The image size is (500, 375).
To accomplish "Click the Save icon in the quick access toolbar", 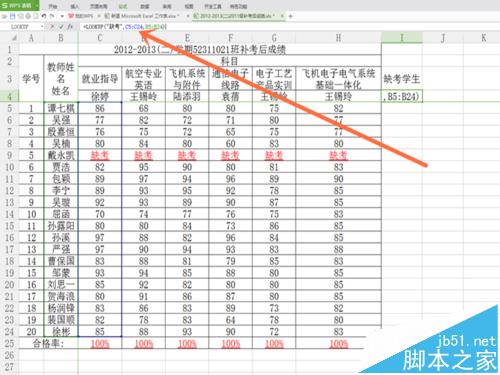I will point(13,16).
